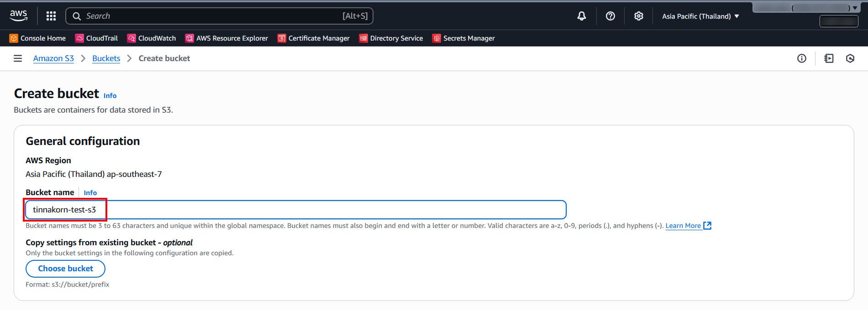Click 'Format: s3://bucket/prefix' text
The height and width of the screenshot is (310, 868).
68,284
